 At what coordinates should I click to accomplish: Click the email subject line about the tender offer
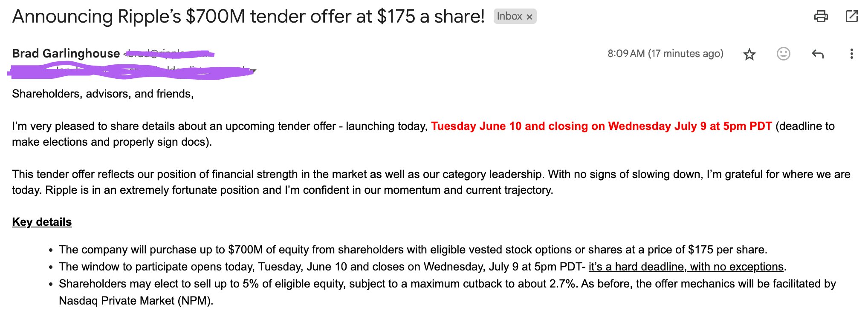tap(249, 17)
